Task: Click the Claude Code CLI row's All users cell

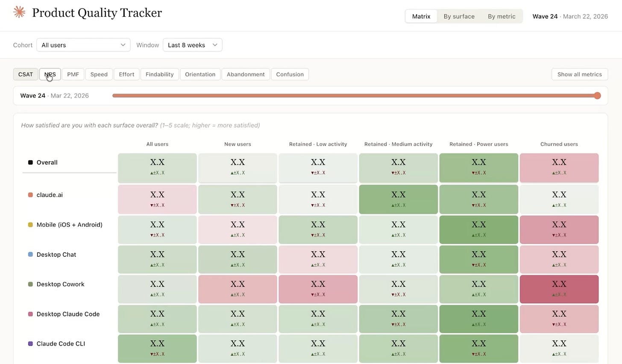Action: point(157,349)
